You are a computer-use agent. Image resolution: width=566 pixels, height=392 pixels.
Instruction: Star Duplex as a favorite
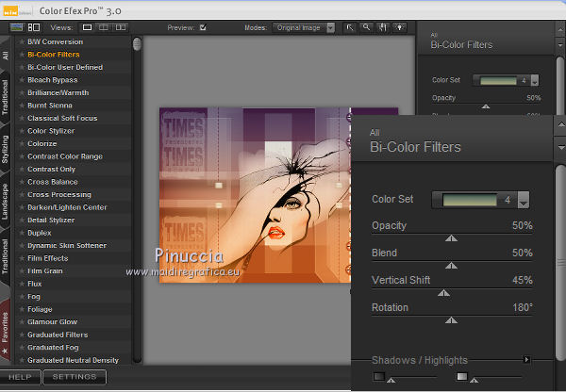(22, 233)
